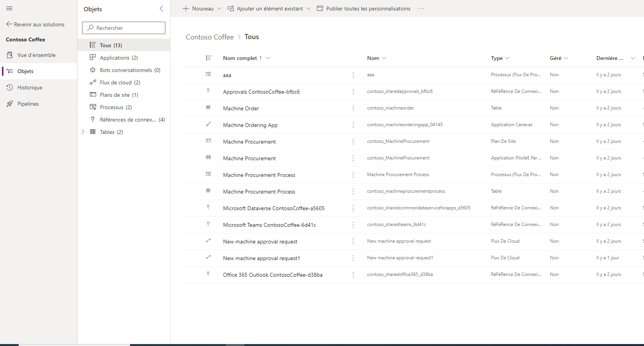Screen dimensions: 644x346
Task: Click the Historique clock icon
Action: [10, 87]
